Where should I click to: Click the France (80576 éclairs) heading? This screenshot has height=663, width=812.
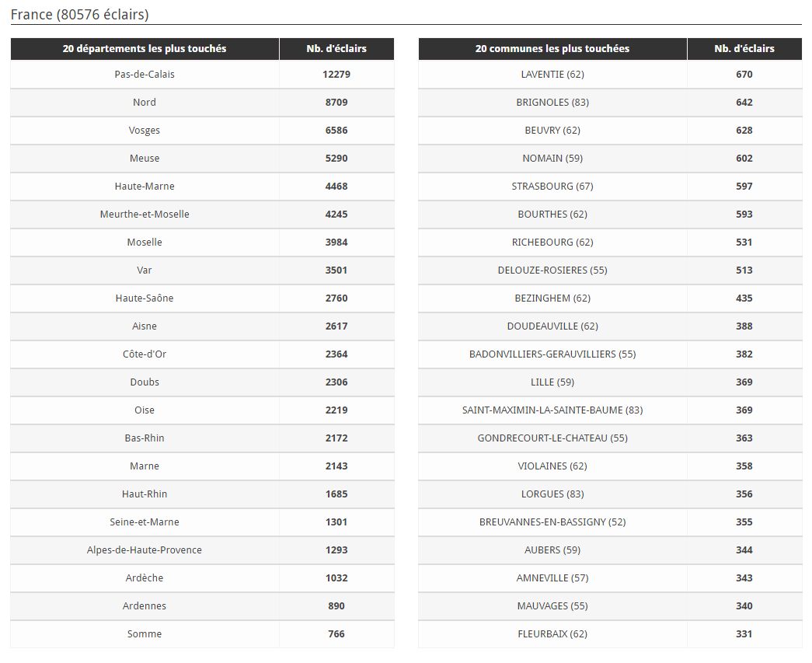pyautogui.click(x=80, y=15)
